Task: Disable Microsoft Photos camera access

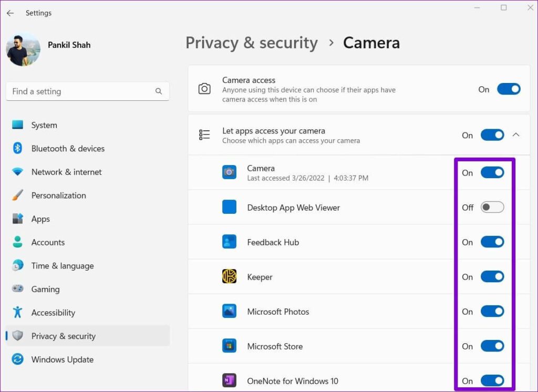Action: pyautogui.click(x=492, y=311)
